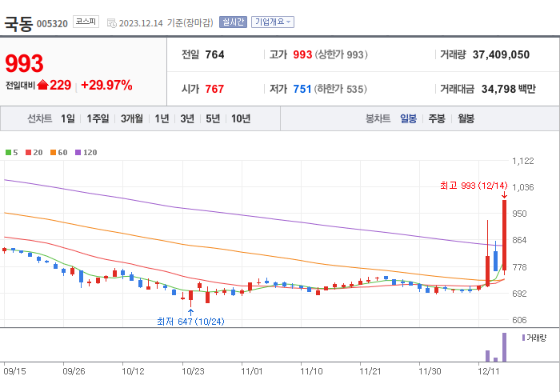
Task: Click the stock code 005320
Action: 52,24
